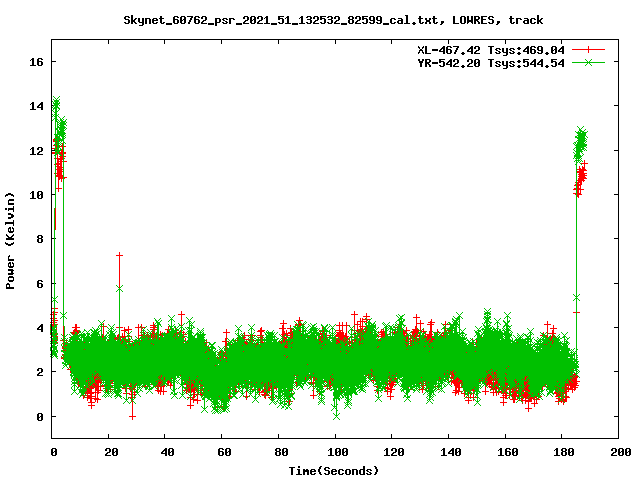Click the green legend line sample for YR
Viewport: 640px width, 480px height.
pyautogui.click(x=588, y=62)
